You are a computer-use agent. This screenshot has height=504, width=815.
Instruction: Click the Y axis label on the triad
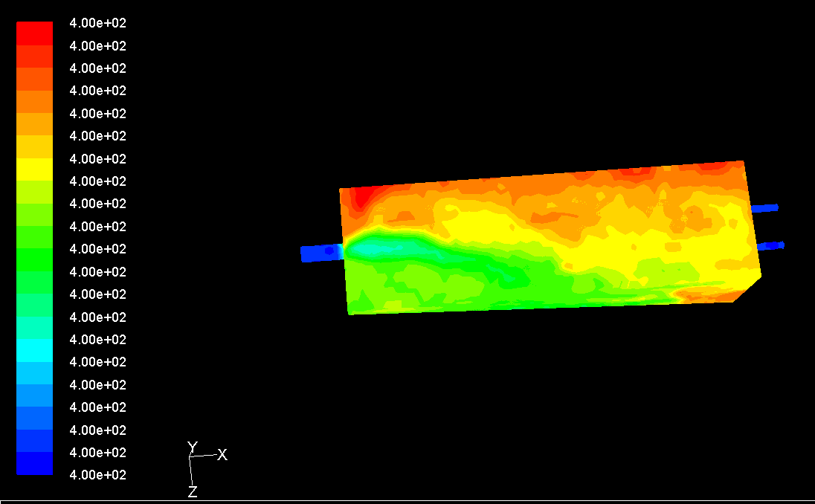(192, 447)
